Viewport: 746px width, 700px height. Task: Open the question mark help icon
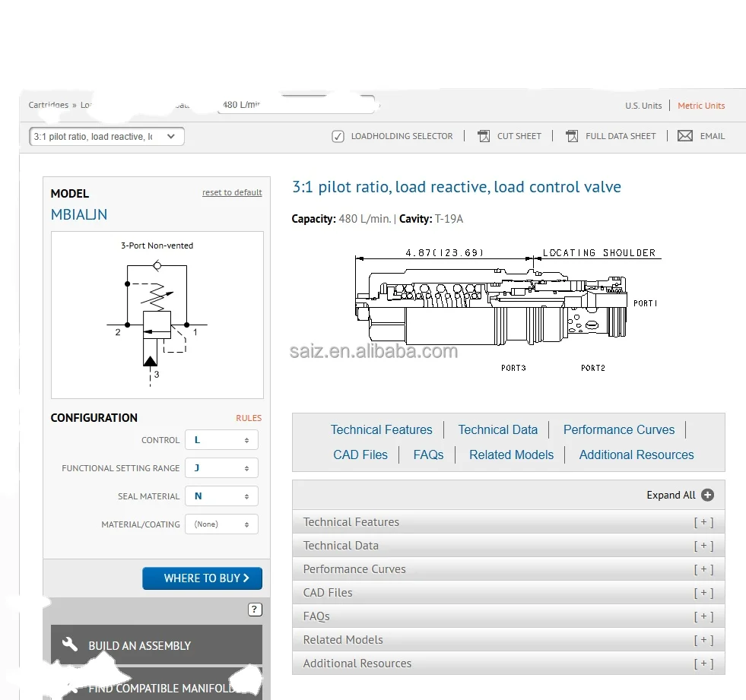255,609
